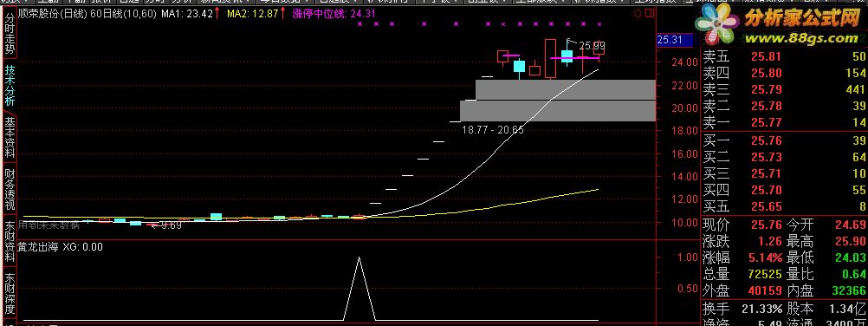868x326 pixels.
Task: Open the 技术分析 side tab
Action: click(10, 85)
